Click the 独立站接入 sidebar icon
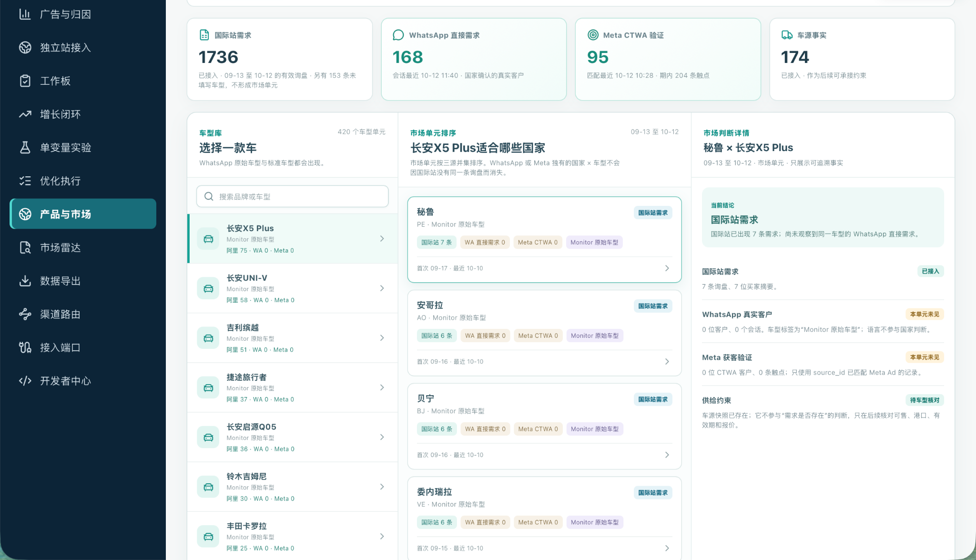The width and height of the screenshot is (976, 560). (25, 48)
